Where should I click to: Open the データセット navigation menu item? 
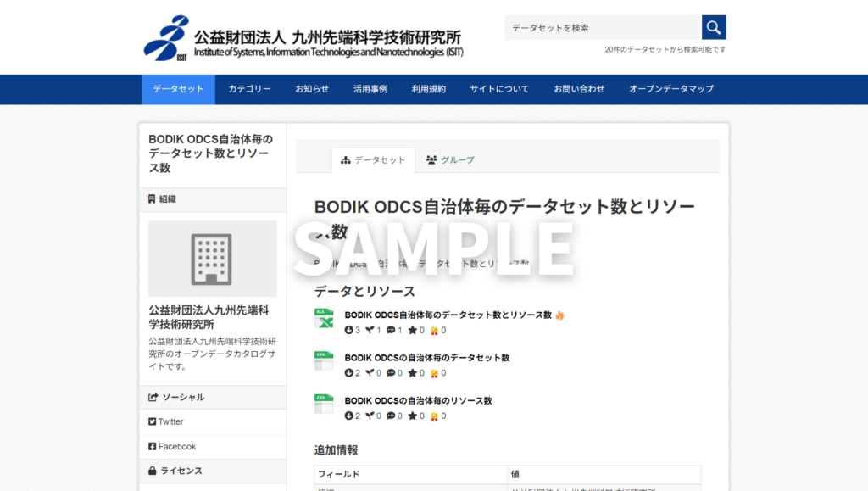coord(178,89)
